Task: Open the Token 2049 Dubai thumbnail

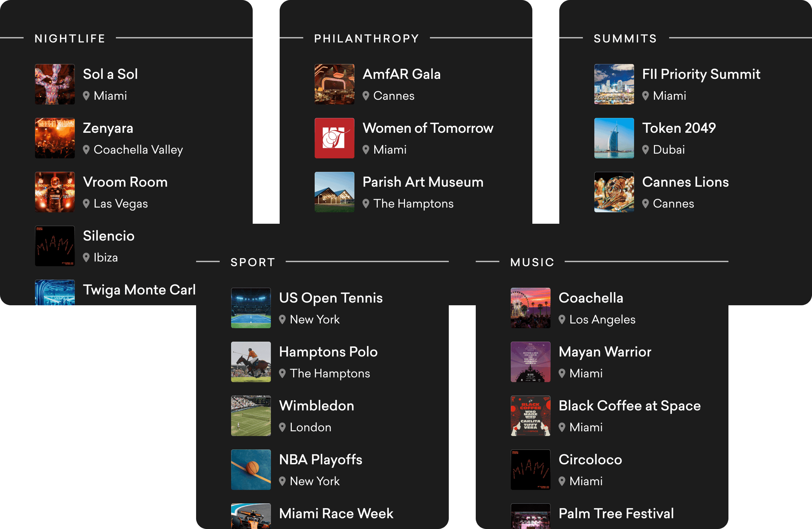Action: point(614,138)
